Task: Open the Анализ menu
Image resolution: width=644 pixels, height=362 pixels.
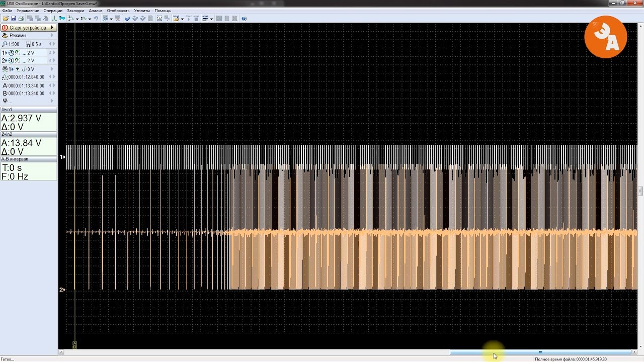Action: click(x=96, y=11)
